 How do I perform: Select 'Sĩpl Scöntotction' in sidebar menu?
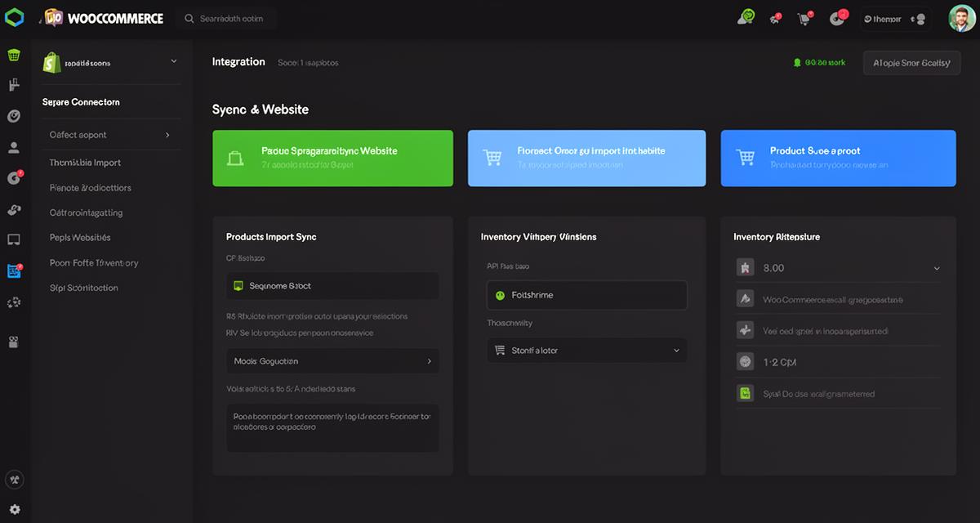[84, 288]
